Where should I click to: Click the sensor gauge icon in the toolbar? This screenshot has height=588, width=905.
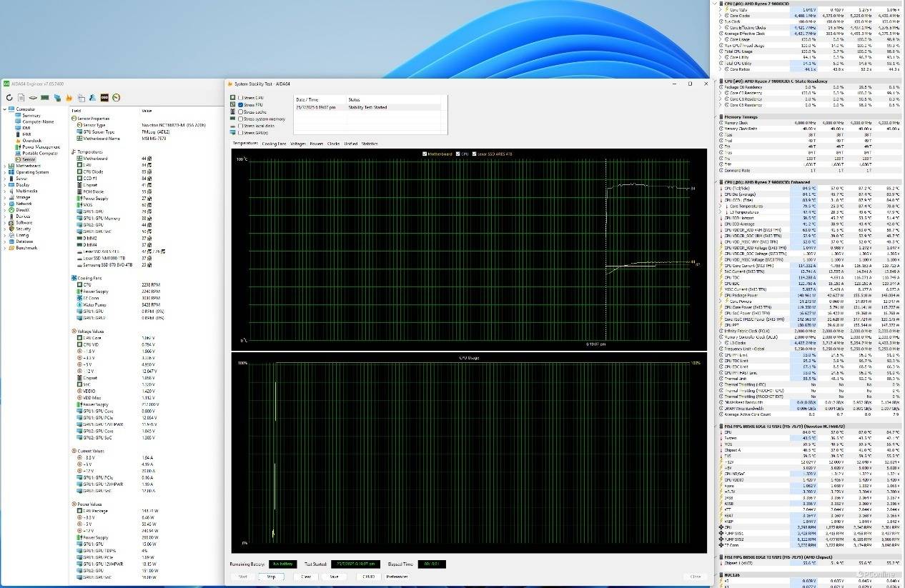(116, 97)
